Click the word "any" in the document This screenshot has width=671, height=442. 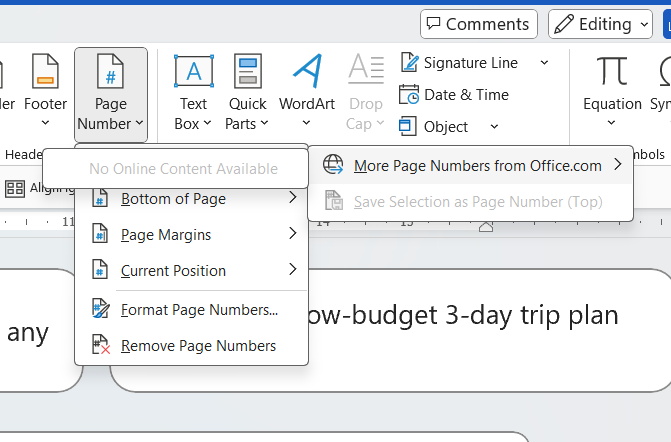28,333
